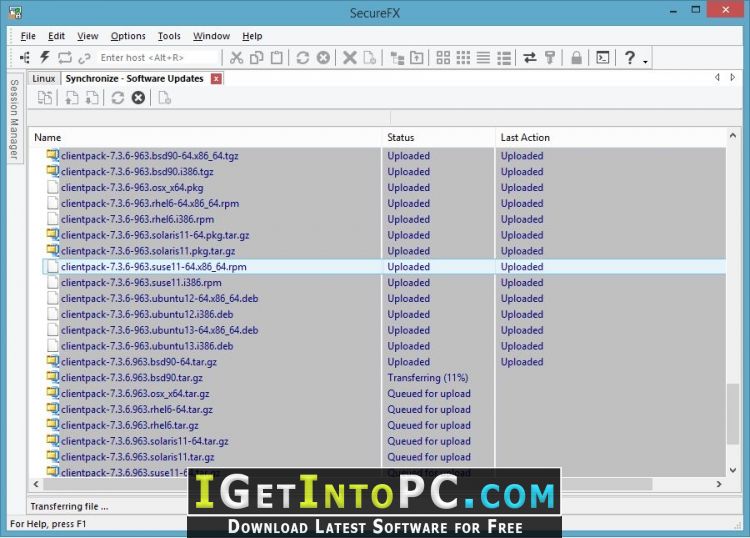Switch to Details view icon

point(504,58)
